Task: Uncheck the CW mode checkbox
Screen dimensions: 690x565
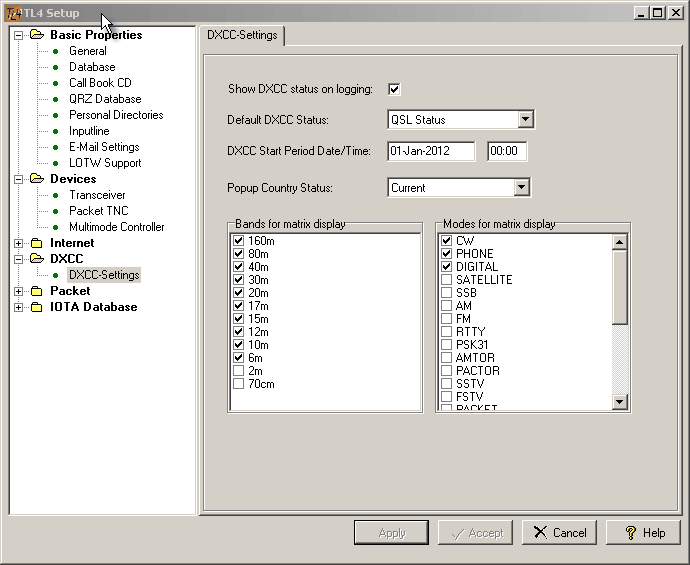Action: point(446,241)
